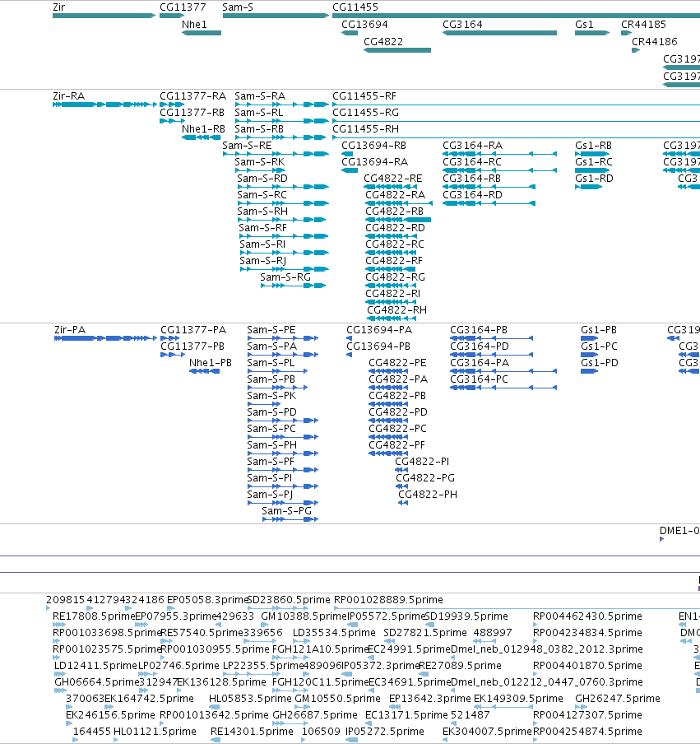Viewport: 700px width, 744px height.
Task: Select the HL05853.5prime EST label
Action: tap(250, 699)
